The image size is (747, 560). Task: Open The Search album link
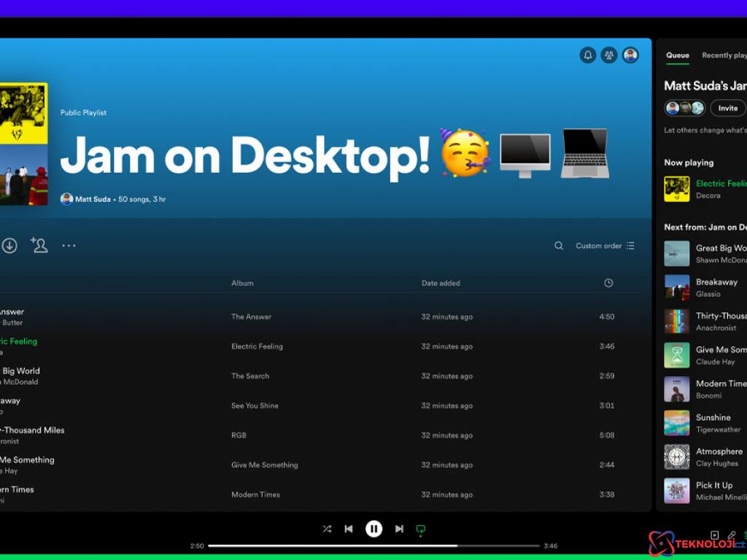(x=250, y=376)
